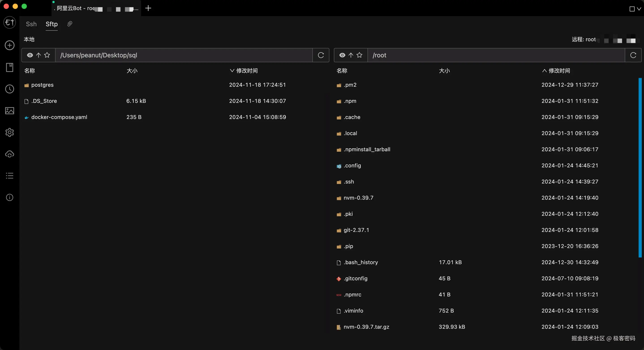Toggle hidden files visibility in local panel

(x=30, y=55)
